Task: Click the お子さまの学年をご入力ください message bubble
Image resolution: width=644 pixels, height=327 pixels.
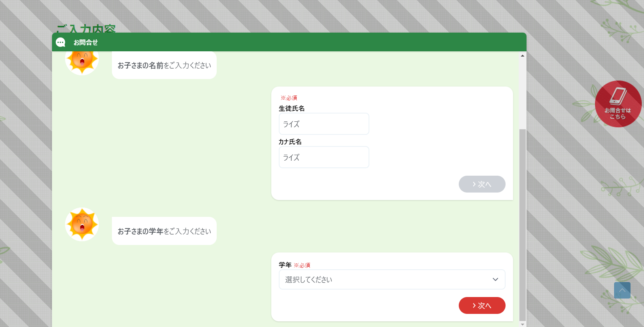Action: [164, 231]
